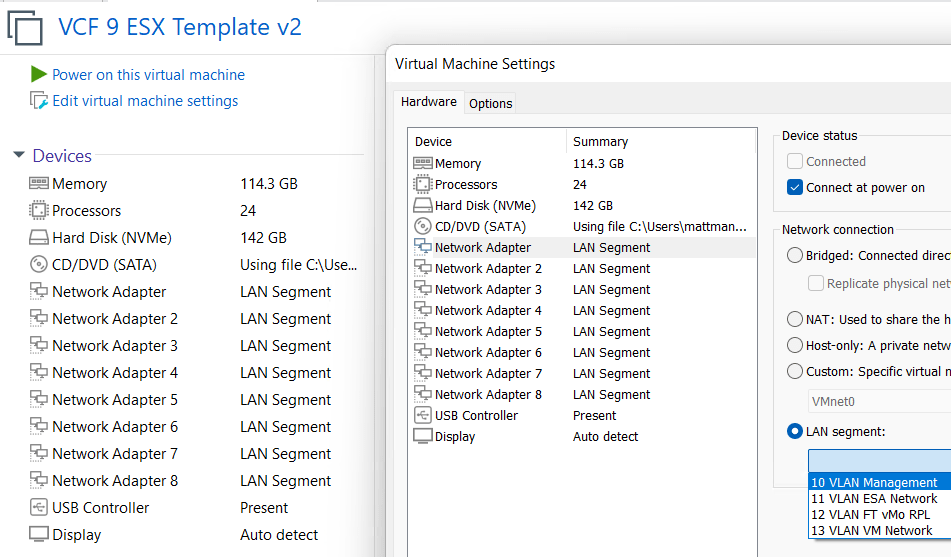Switch to the Hardware tab
This screenshot has height=557, width=951.
[428, 102]
